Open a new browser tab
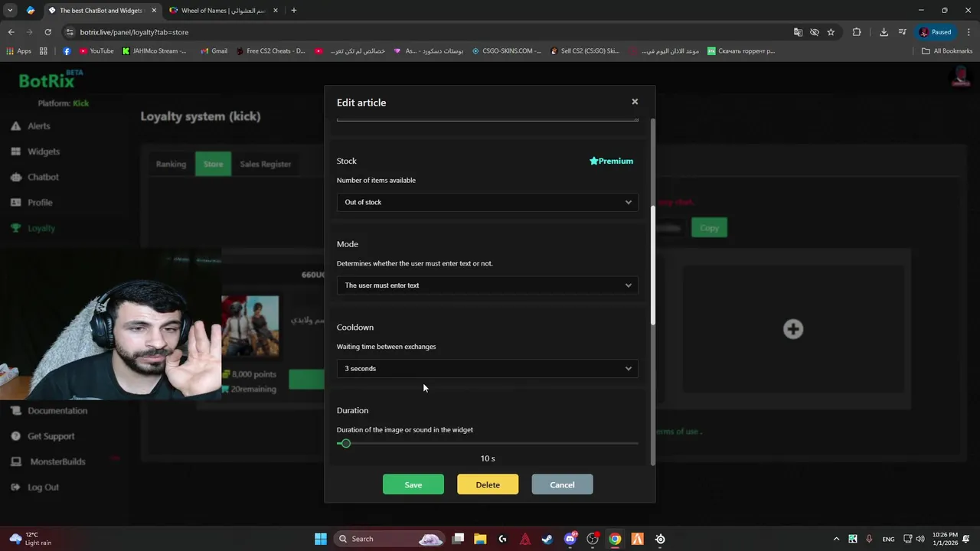The height and width of the screenshot is (551, 980). (294, 11)
